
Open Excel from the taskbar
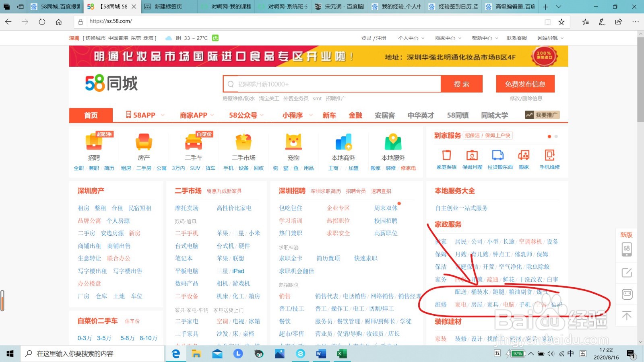(x=342, y=354)
